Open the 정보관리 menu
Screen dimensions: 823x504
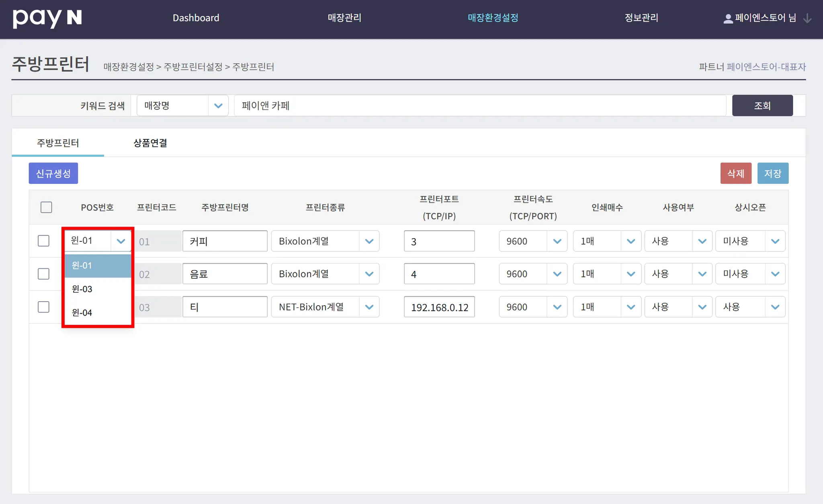[641, 18]
